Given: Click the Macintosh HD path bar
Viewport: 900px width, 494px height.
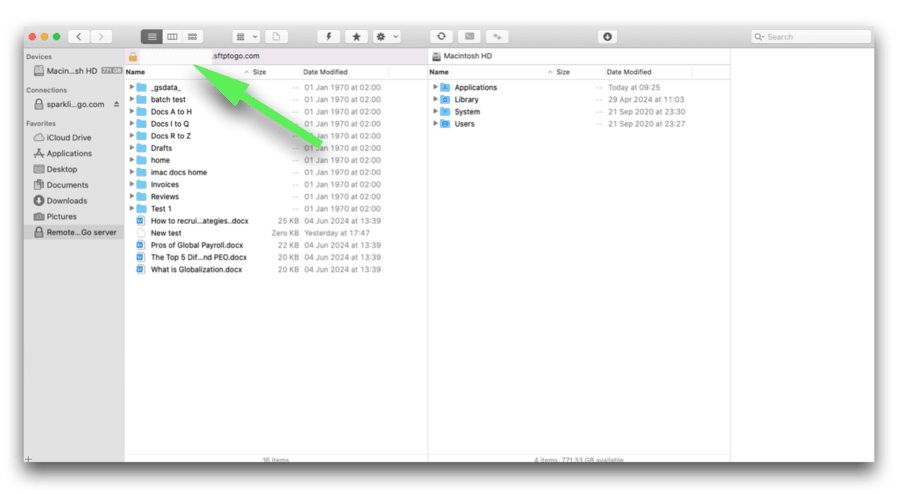Looking at the screenshot, I should click(x=579, y=56).
